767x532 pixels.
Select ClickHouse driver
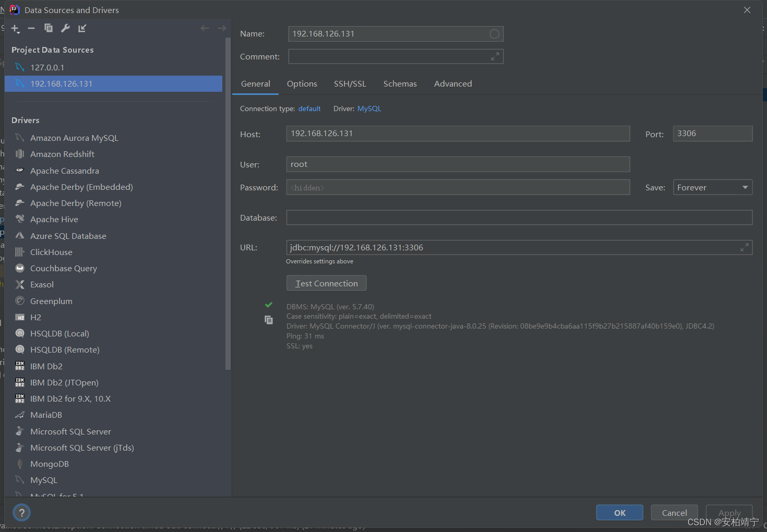(114, 252)
